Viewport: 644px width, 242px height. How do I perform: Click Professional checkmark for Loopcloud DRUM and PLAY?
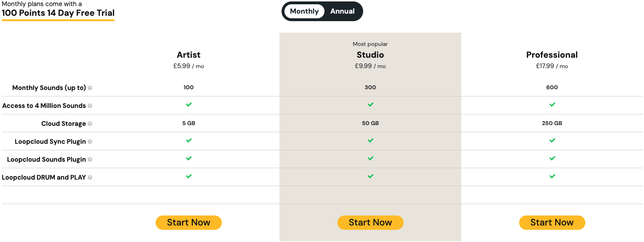pos(552,176)
